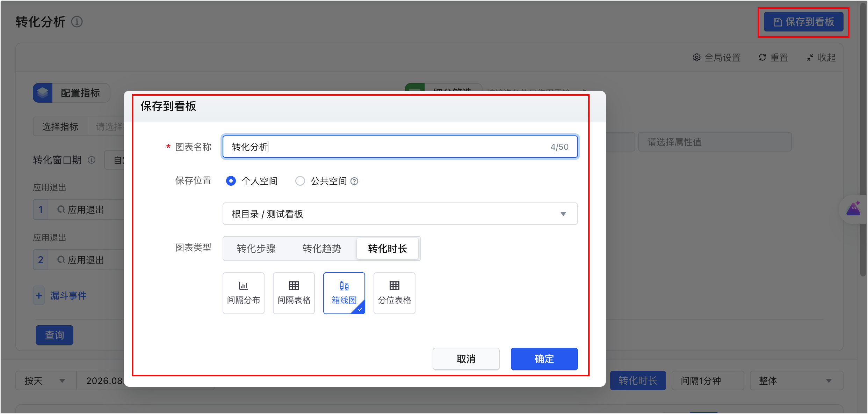
Task: Open 整体 dropdown at bottom right
Action: [796, 380]
